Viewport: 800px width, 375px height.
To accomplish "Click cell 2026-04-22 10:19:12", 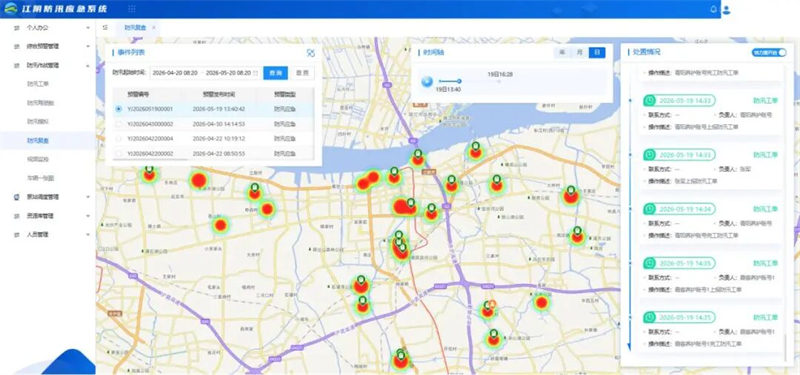I will tap(218, 138).
